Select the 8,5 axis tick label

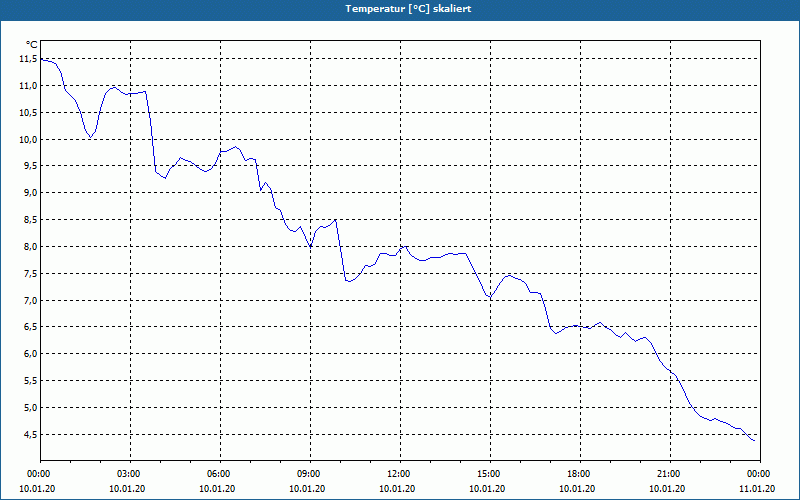point(30,220)
